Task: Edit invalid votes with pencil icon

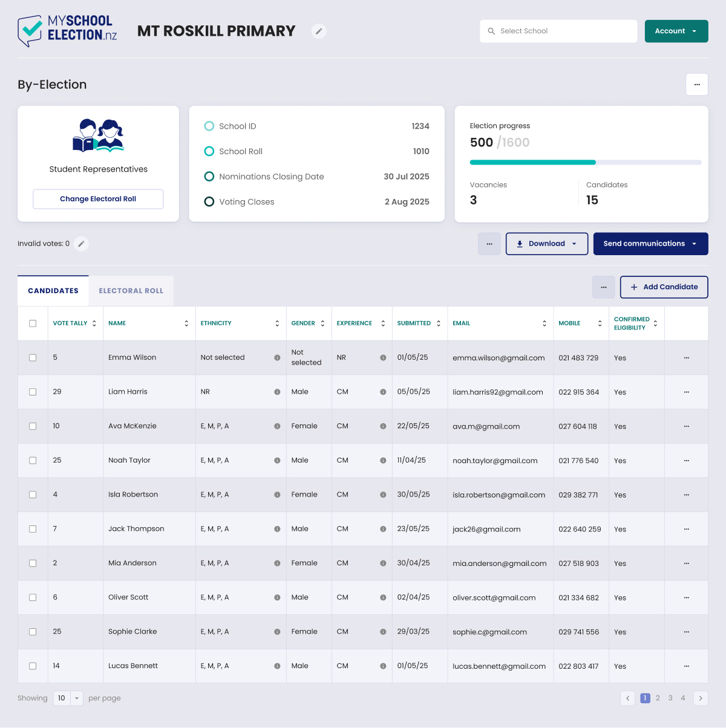Action: (x=81, y=244)
